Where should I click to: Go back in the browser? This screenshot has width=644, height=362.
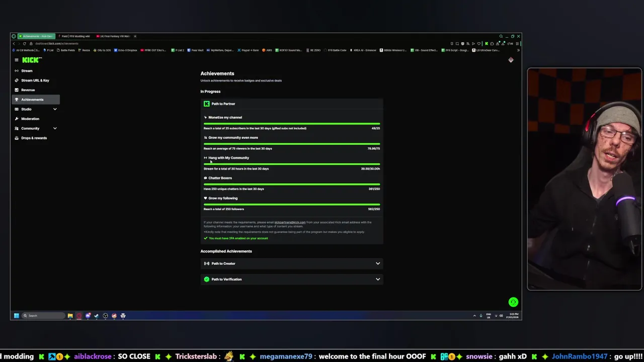[14, 44]
